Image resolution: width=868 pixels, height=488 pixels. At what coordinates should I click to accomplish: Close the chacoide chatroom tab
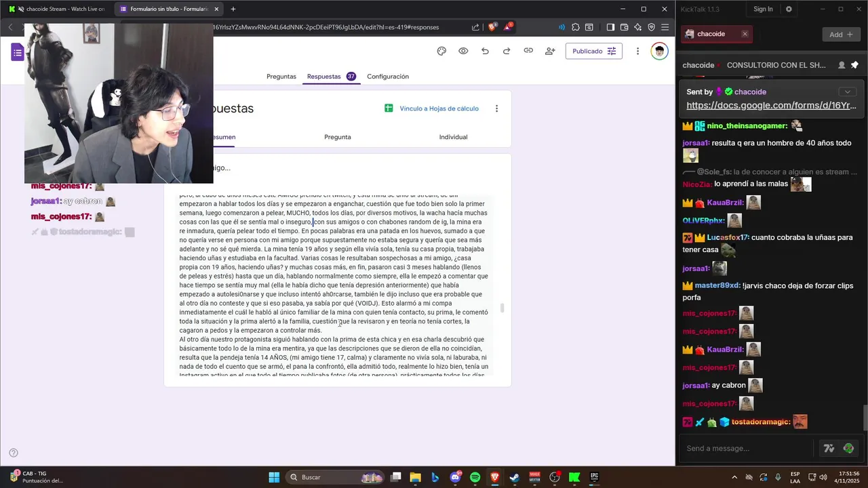pyautogui.click(x=745, y=34)
